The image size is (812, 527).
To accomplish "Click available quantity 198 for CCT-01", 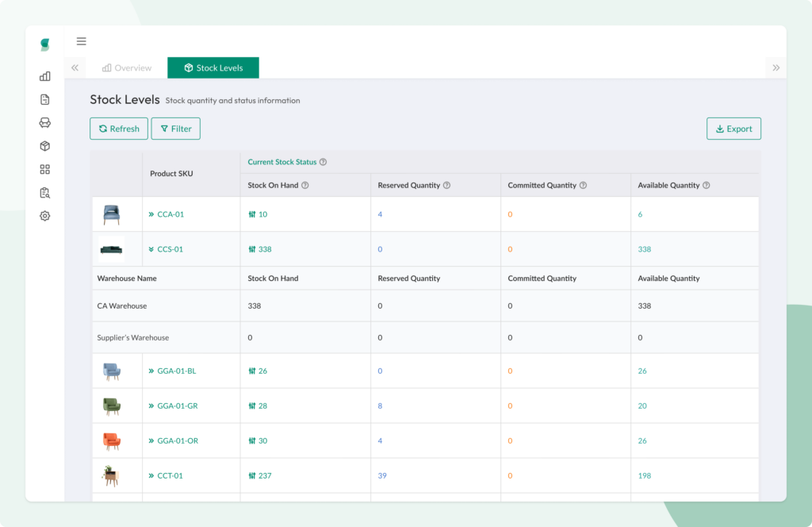I will coord(644,475).
